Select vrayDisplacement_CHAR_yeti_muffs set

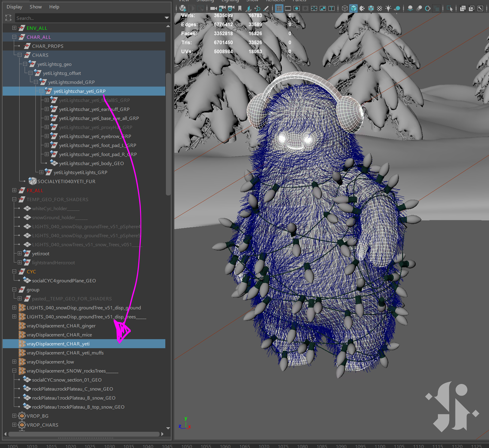(65, 353)
